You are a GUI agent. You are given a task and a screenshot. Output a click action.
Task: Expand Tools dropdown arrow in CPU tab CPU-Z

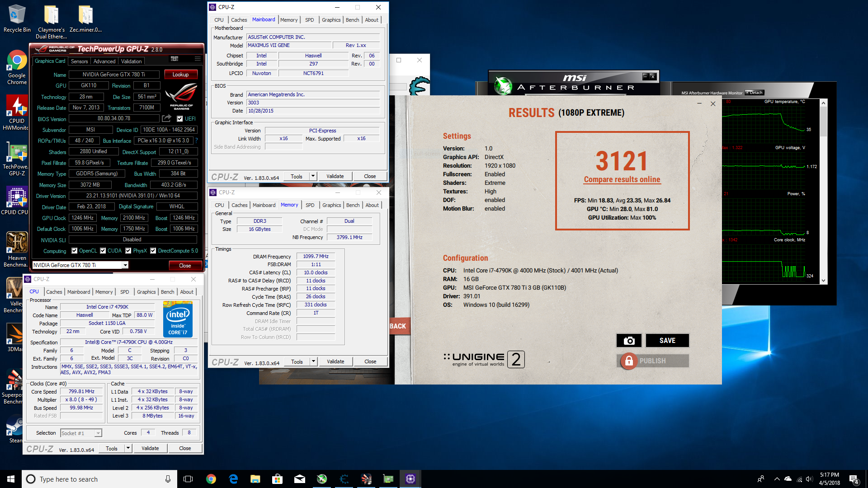pyautogui.click(x=128, y=448)
